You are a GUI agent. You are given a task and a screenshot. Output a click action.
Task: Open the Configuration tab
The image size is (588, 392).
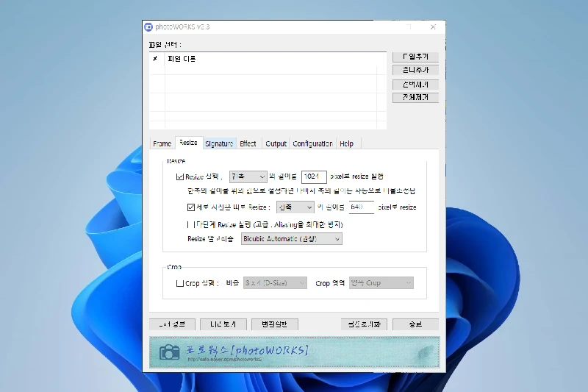312,143
